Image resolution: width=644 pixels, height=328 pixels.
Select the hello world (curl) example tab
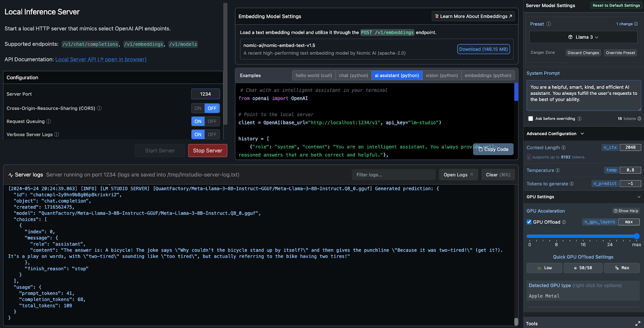tap(314, 75)
